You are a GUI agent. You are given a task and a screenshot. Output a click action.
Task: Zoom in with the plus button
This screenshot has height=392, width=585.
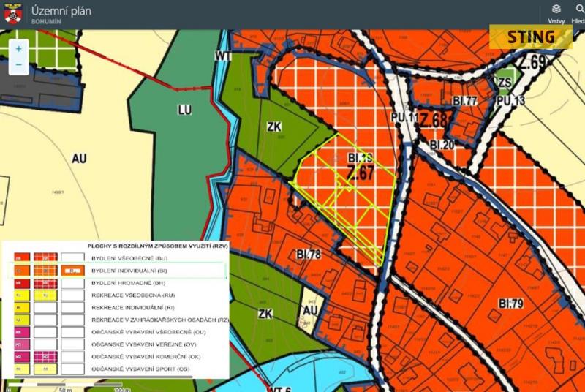pyautogui.click(x=19, y=49)
